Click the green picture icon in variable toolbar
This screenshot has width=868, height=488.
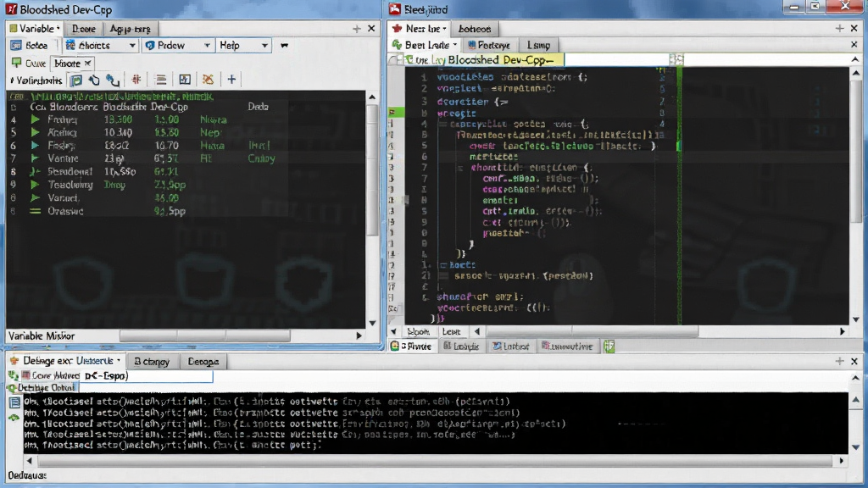(75, 80)
